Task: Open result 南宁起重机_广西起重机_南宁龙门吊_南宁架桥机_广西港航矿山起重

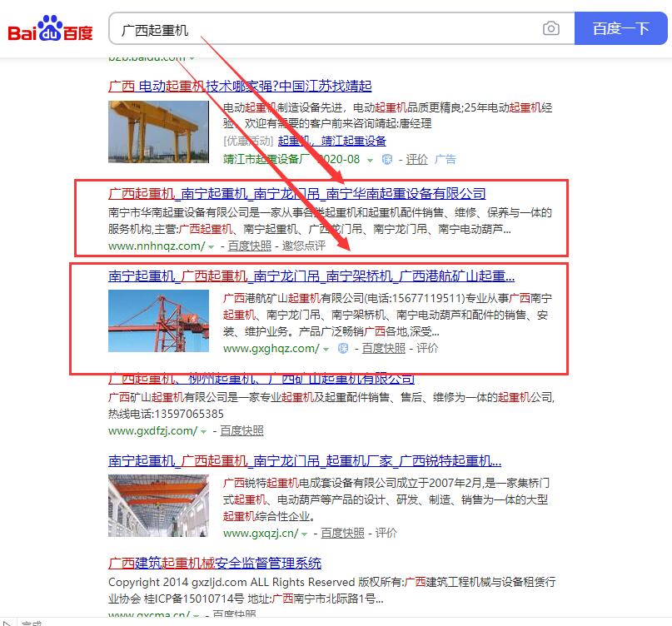Action: click(311, 276)
